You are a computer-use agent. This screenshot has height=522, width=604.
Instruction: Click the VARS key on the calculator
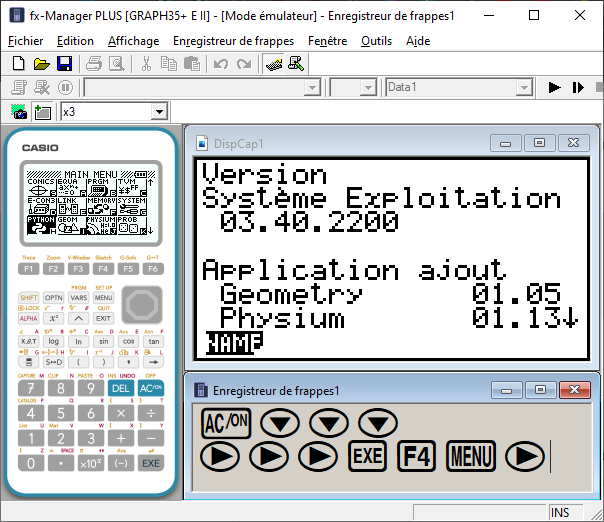tap(79, 297)
